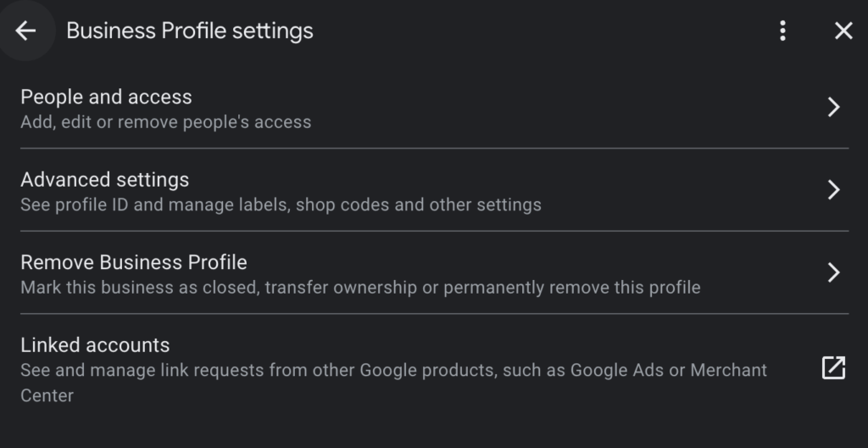Click 'Google Ads or Merchant' text in Linked accounts
Viewport: 868px width, 448px height.
(x=669, y=370)
